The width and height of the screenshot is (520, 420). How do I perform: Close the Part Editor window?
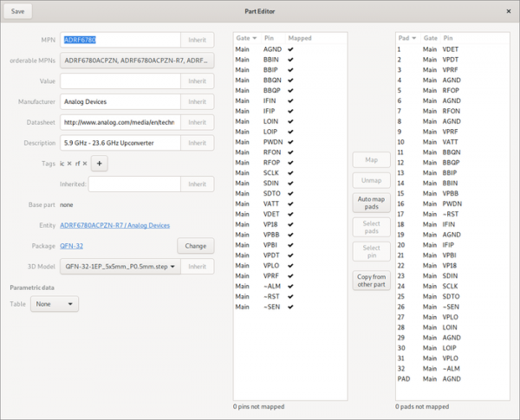click(509, 11)
